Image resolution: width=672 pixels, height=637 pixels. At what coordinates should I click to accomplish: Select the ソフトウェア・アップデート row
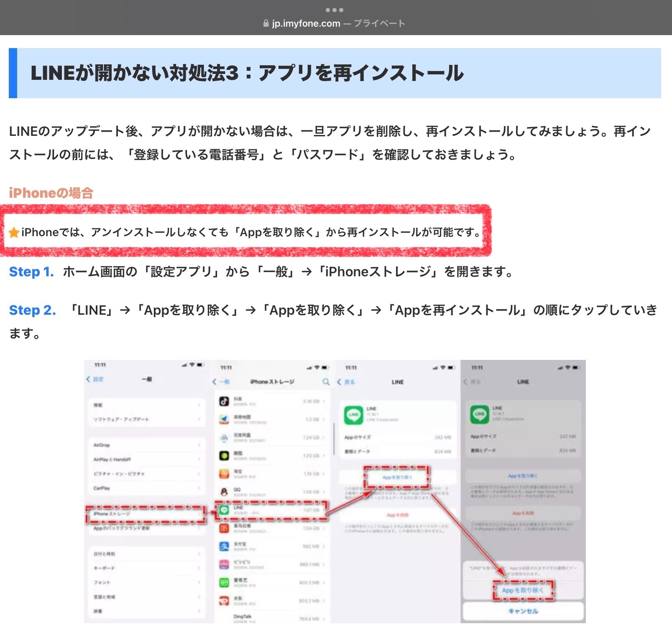click(146, 419)
